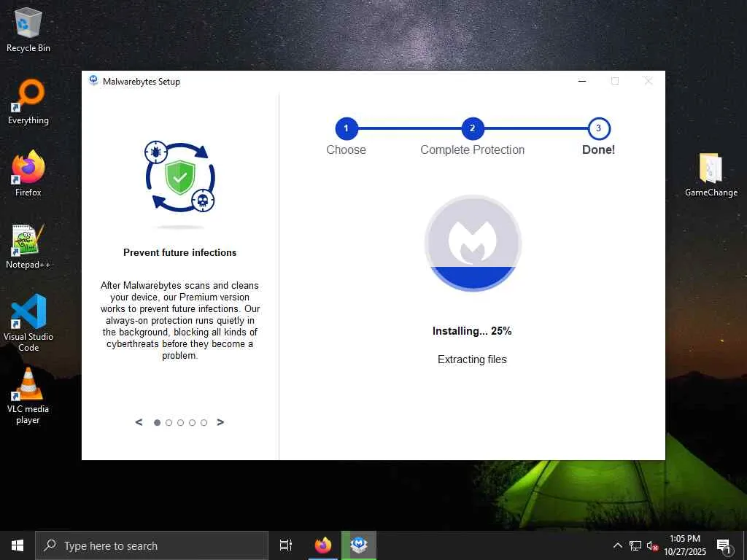Open the VLC media player shortcut
The image size is (747, 560).
28,396
